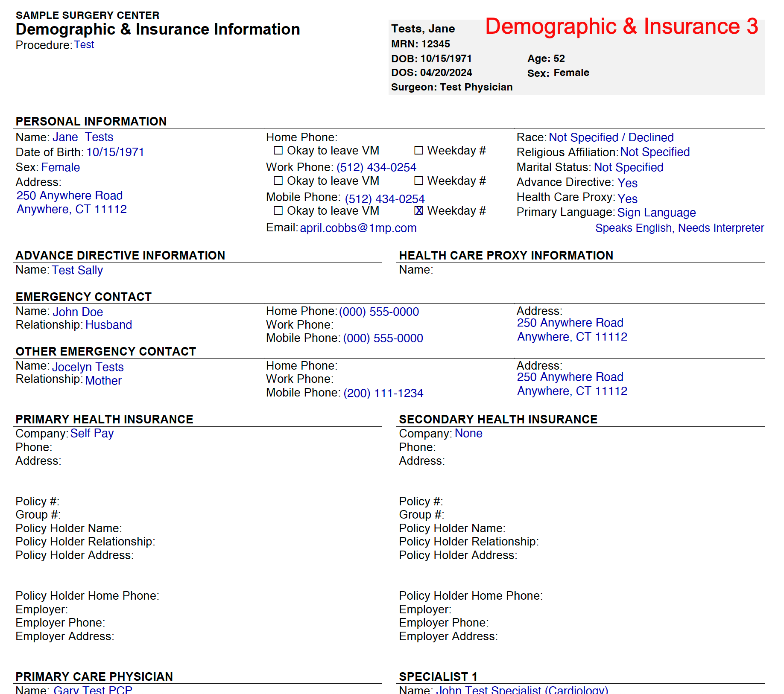Click Work Phone number (512) 434-0254

[376, 167]
